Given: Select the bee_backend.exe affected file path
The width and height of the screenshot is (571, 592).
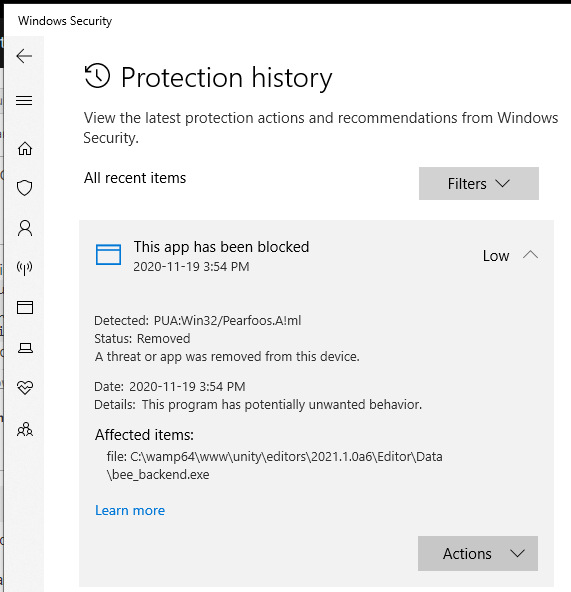Looking at the screenshot, I should click(275, 466).
